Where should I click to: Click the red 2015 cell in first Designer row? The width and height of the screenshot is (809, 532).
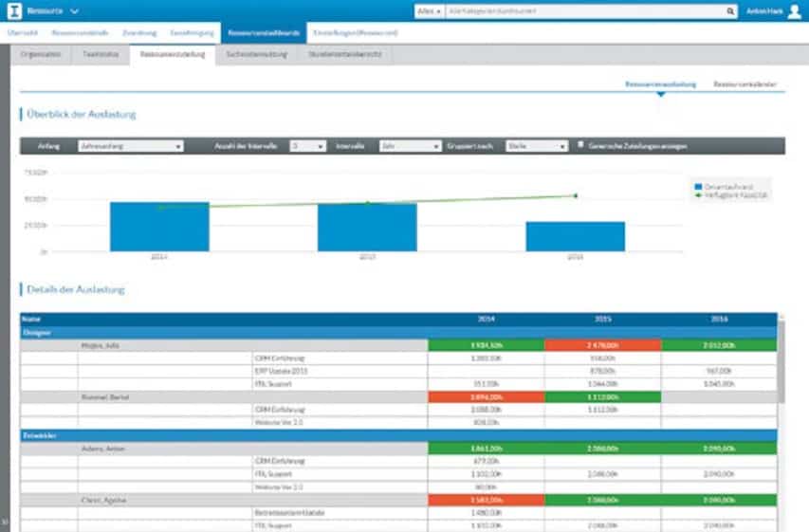pos(602,345)
